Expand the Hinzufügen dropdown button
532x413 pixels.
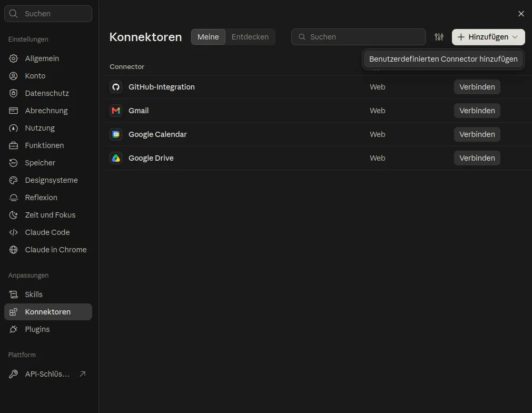tap(488, 37)
